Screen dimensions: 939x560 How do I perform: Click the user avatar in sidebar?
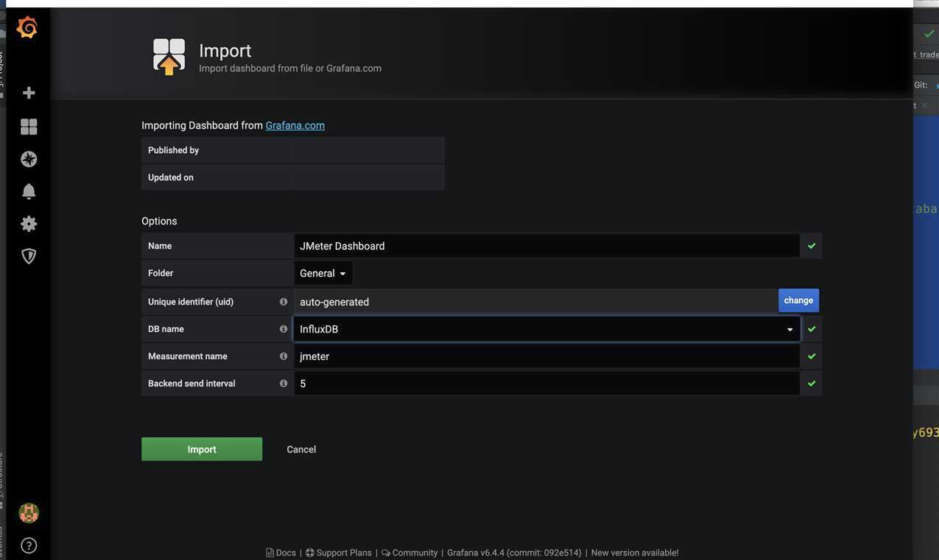coord(29,513)
